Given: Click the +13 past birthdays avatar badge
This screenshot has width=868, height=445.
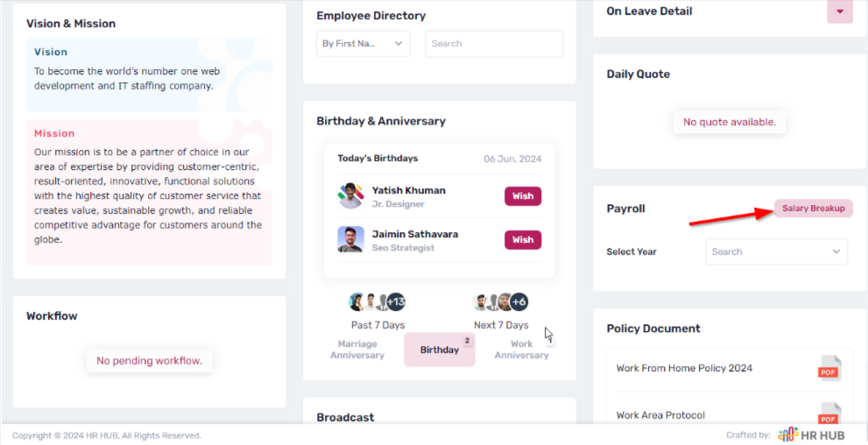Looking at the screenshot, I should tap(395, 302).
